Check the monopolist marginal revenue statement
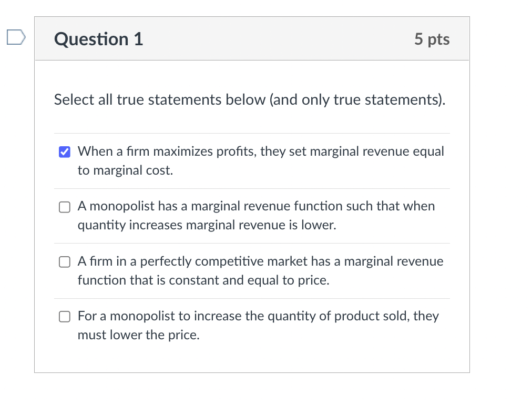Viewport: 532px width, 404px height. [64, 207]
